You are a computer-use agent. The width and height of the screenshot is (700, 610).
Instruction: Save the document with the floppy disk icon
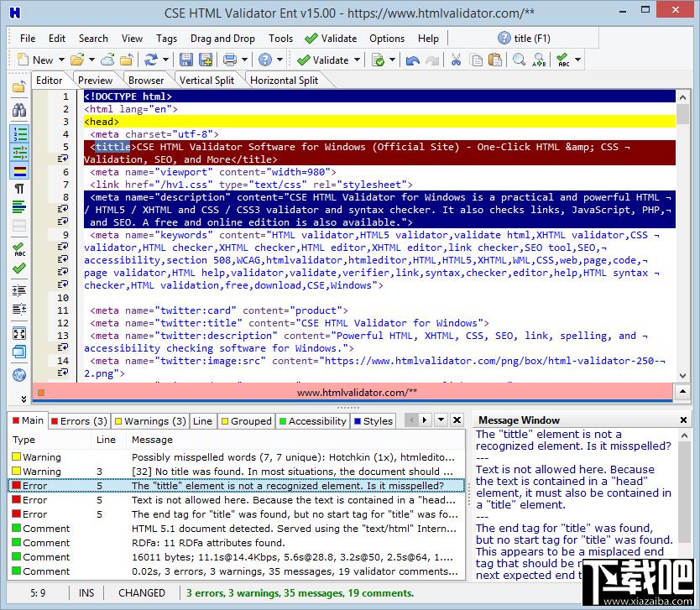[186, 60]
